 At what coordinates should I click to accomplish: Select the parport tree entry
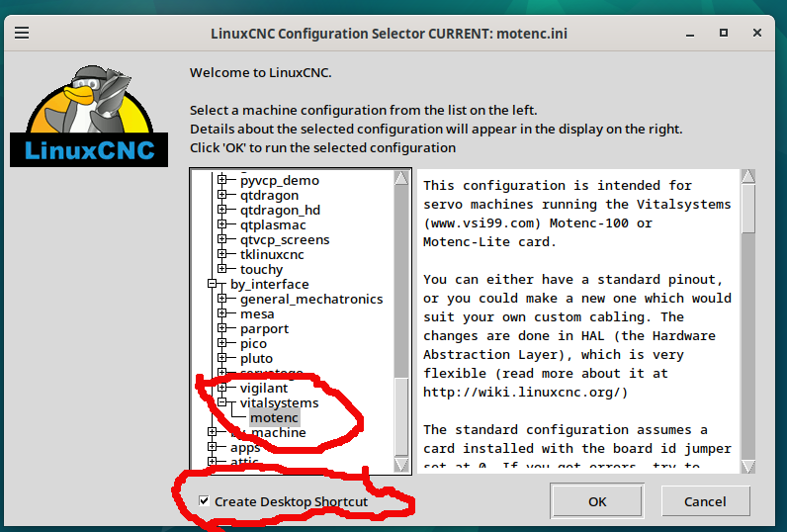pyautogui.click(x=264, y=328)
